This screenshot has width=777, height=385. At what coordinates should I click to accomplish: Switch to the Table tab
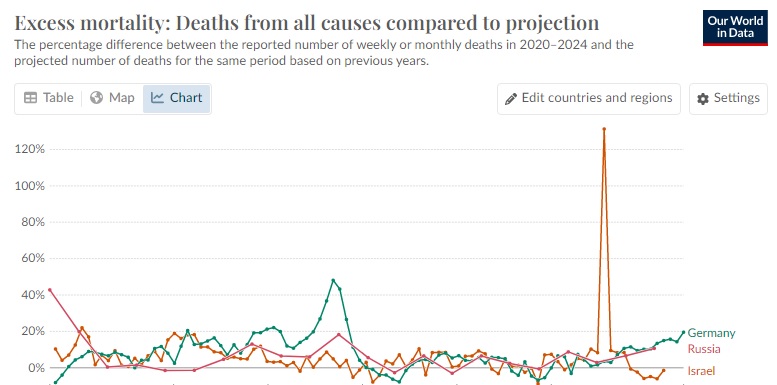49,98
